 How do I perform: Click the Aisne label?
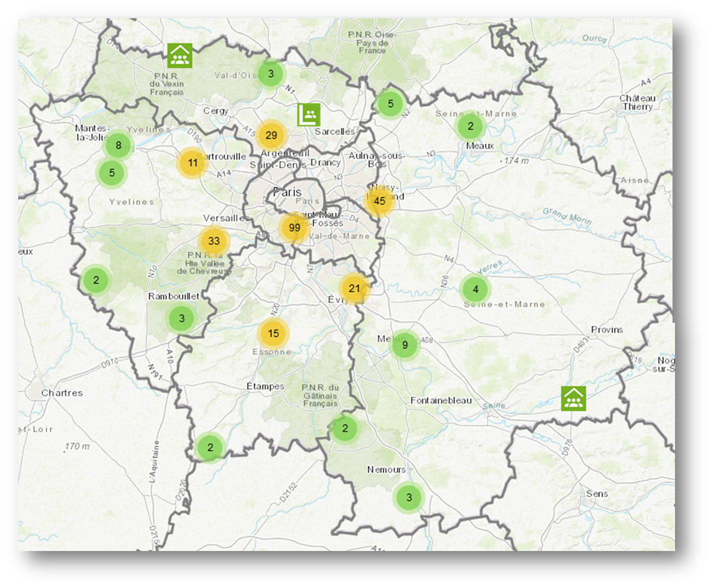(635, 180)
